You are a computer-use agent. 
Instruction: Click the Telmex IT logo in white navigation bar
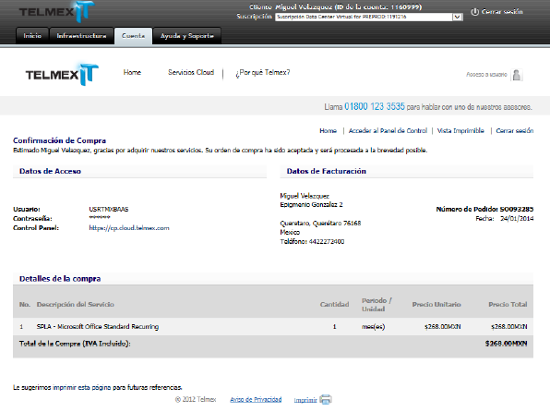(x=62, y=74)
